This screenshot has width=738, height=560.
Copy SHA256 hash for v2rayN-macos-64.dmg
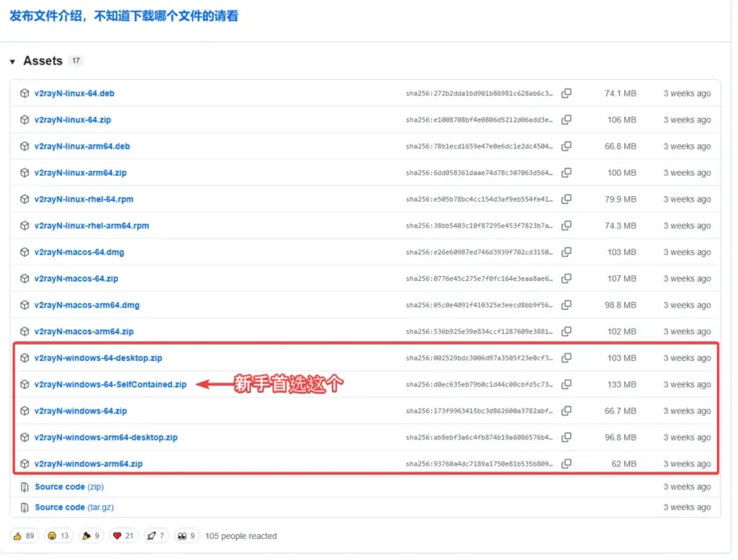pos(566,252)
